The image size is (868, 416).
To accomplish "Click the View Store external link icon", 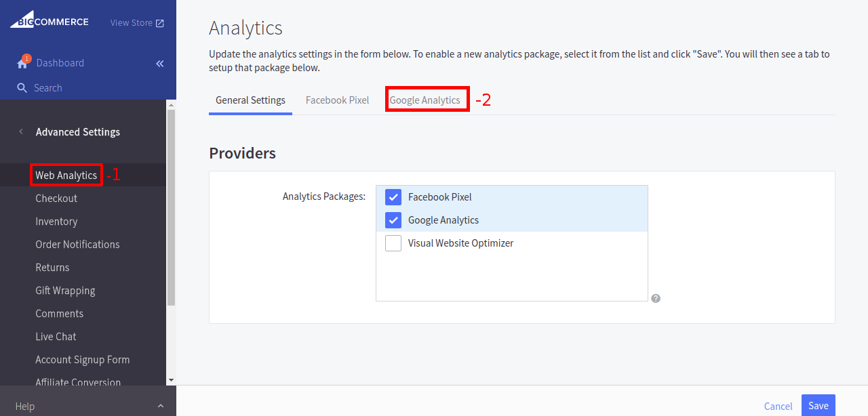I will pyautogui.click(x=160, y=23).
